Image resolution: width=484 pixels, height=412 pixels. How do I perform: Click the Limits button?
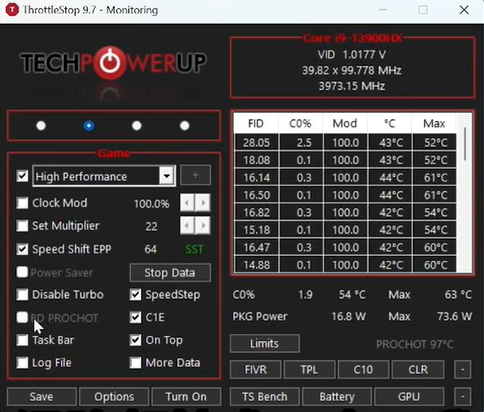265,343
